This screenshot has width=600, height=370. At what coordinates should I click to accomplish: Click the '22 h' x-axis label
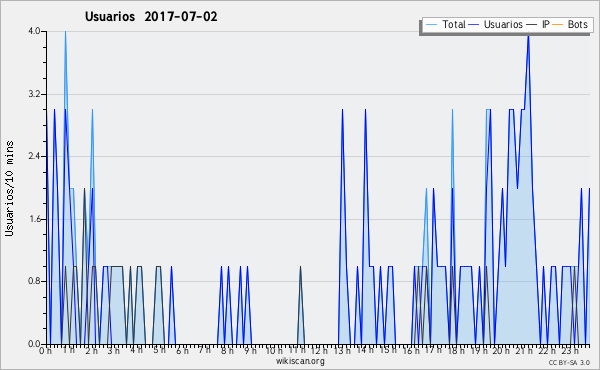pos(547,350)
